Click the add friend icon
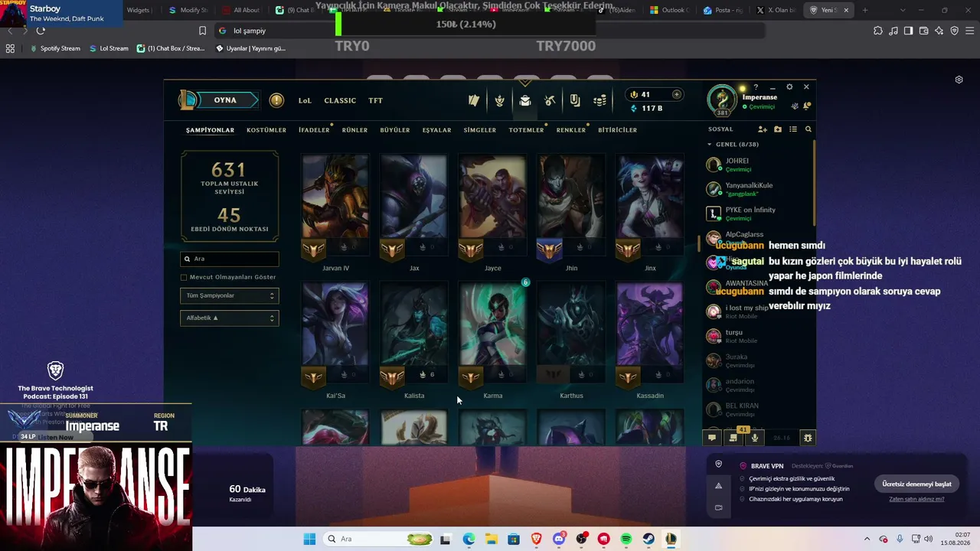This screenshot has height=551, width=980. coord(762,129)
